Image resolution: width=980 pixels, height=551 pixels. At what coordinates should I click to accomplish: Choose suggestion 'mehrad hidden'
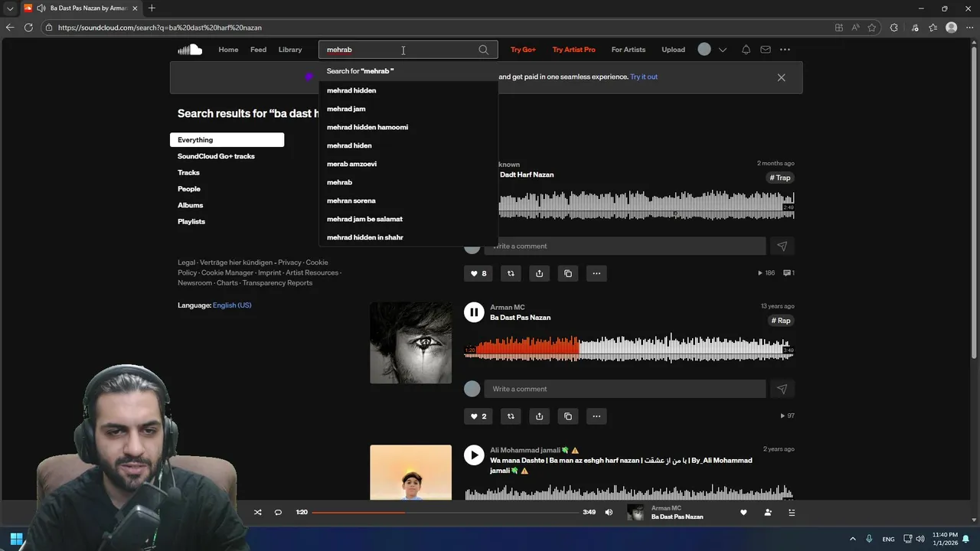coord(408,90)
